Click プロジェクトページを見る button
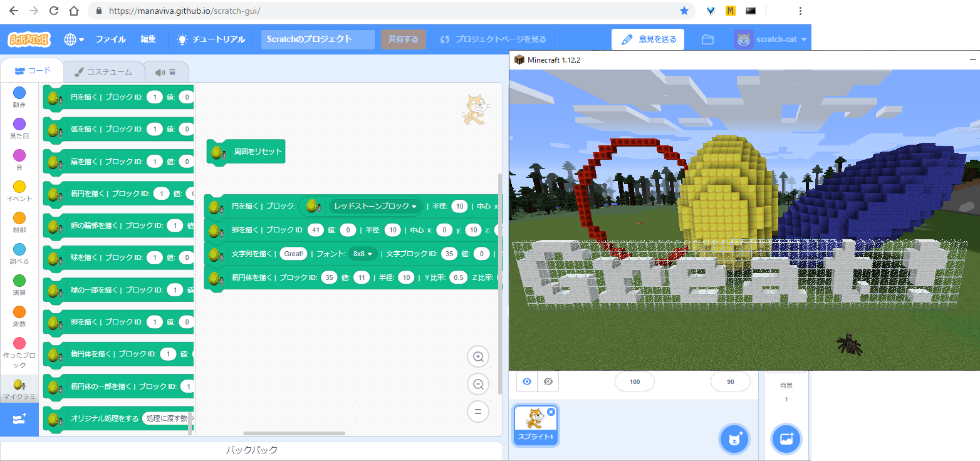This screenshot has height=461, width=980. [x=493, y=39]
